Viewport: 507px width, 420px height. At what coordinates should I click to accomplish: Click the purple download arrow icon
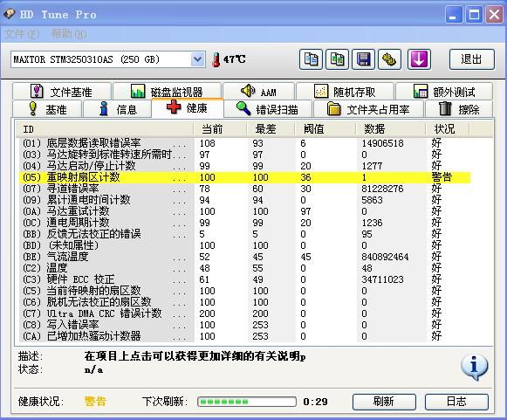(419, 59)
